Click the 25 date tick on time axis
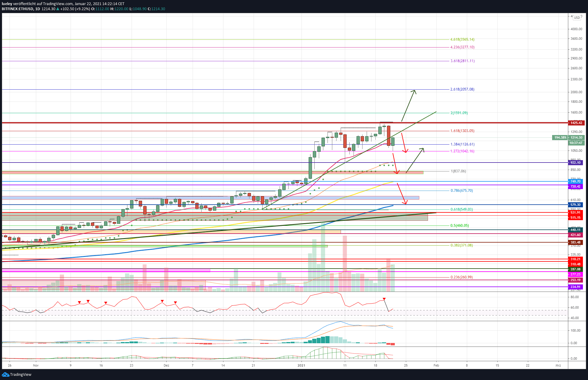This screenshot has height=380, width=588. coord(406,365)
